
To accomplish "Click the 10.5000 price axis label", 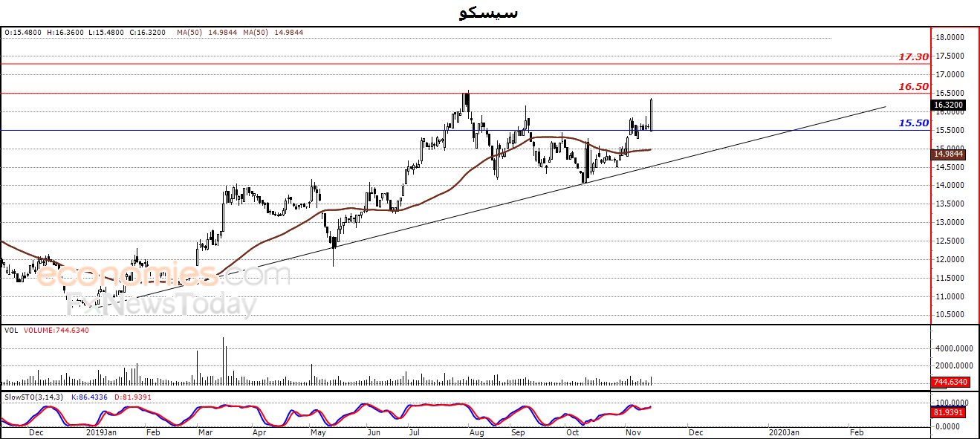I will point(950,315).
